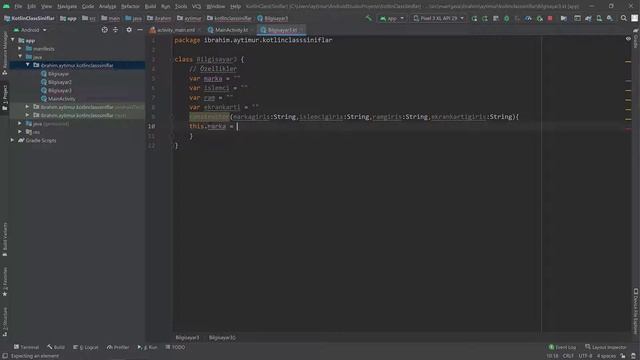
Task: Click the Bilgisayar3 breadcrumb in navigation bar
Action: [273, 18]
